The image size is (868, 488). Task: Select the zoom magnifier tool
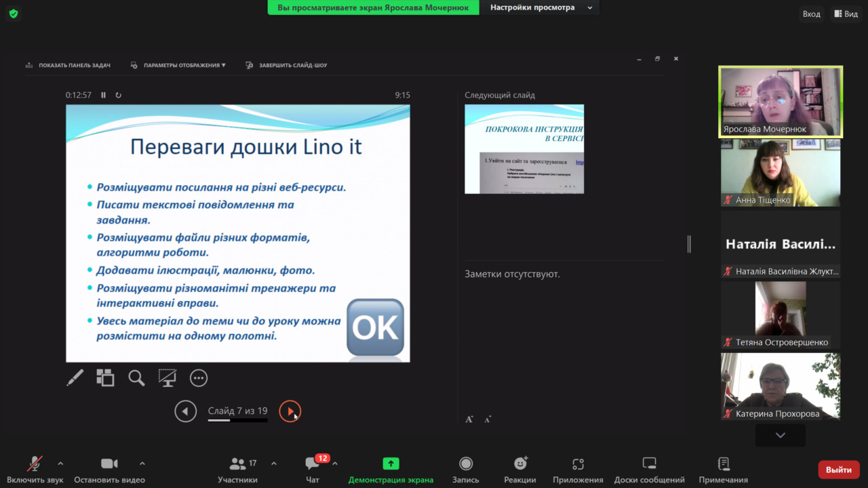[136, 378]
